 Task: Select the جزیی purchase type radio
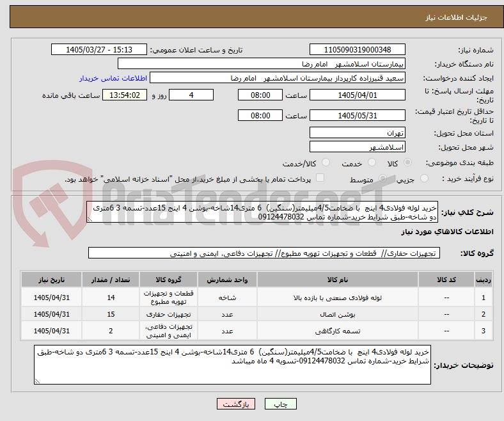(424, 178)
